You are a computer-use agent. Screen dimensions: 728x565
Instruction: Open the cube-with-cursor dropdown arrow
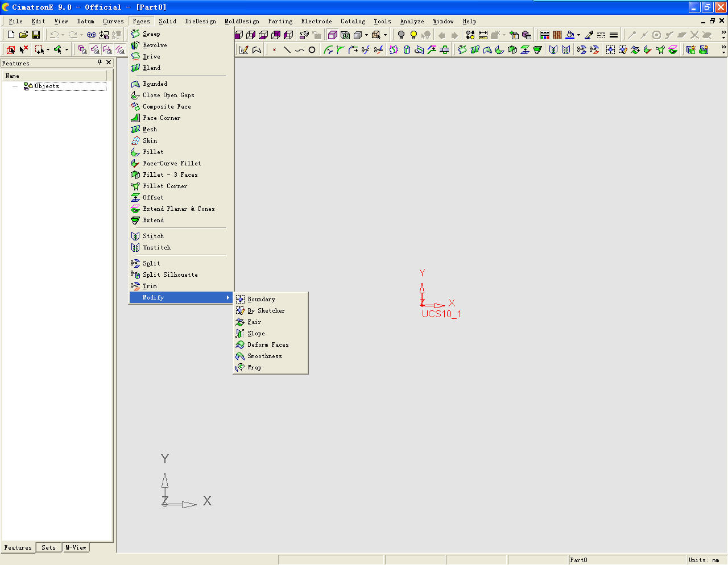point(385,35)
